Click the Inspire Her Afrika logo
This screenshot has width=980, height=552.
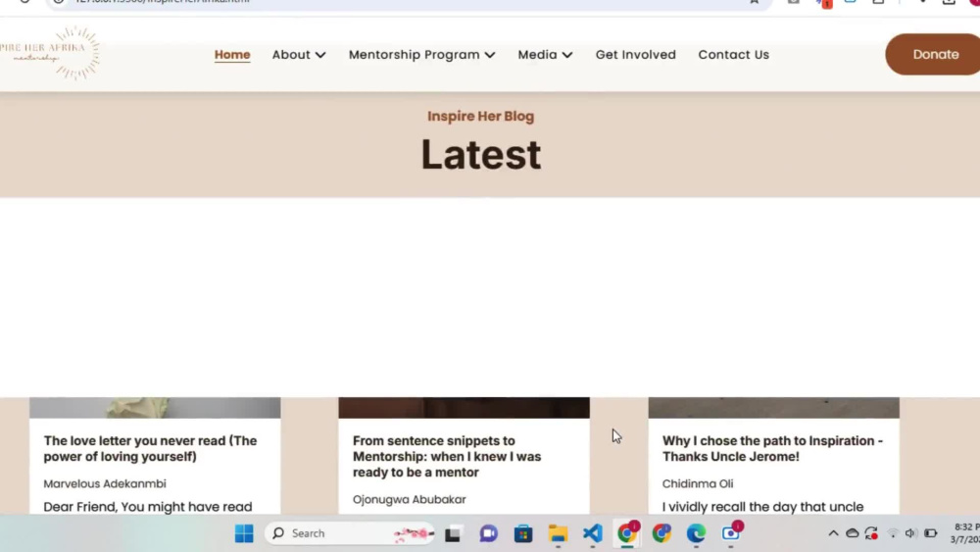tap(50, 53)
